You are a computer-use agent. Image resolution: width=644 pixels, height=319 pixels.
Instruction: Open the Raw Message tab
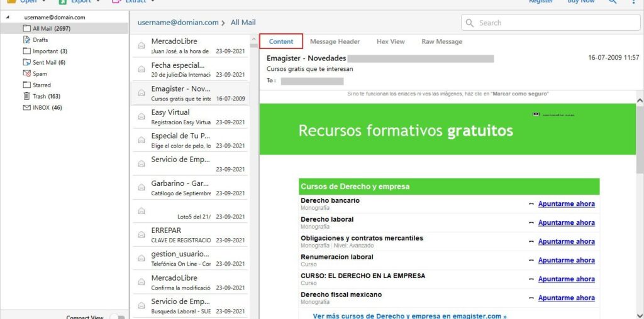point(442,41)
